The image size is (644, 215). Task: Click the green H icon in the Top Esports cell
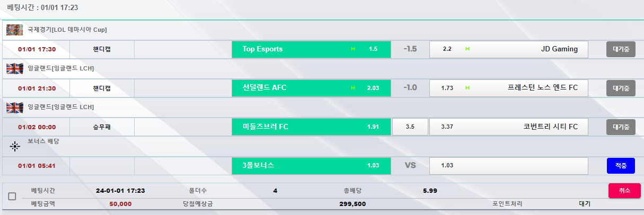353,49
